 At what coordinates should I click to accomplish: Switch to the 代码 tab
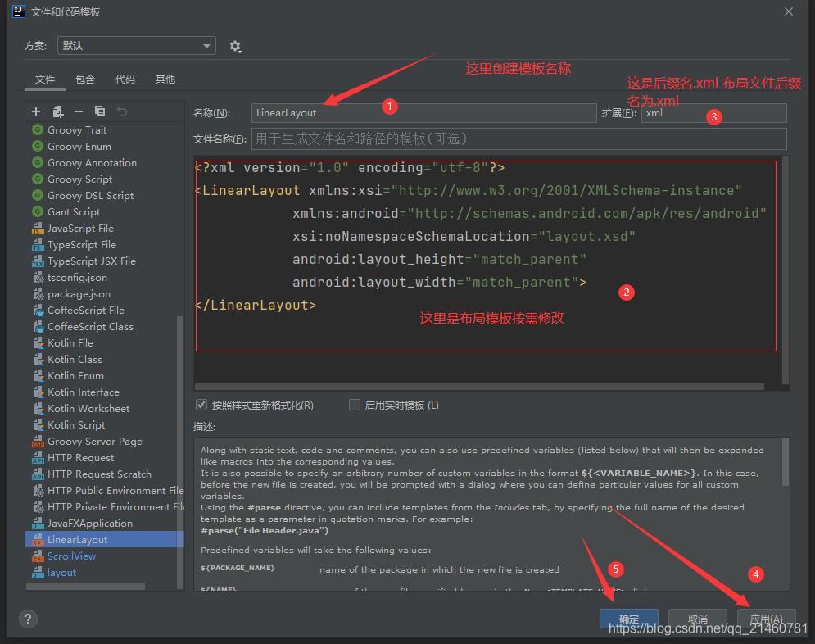125,79
